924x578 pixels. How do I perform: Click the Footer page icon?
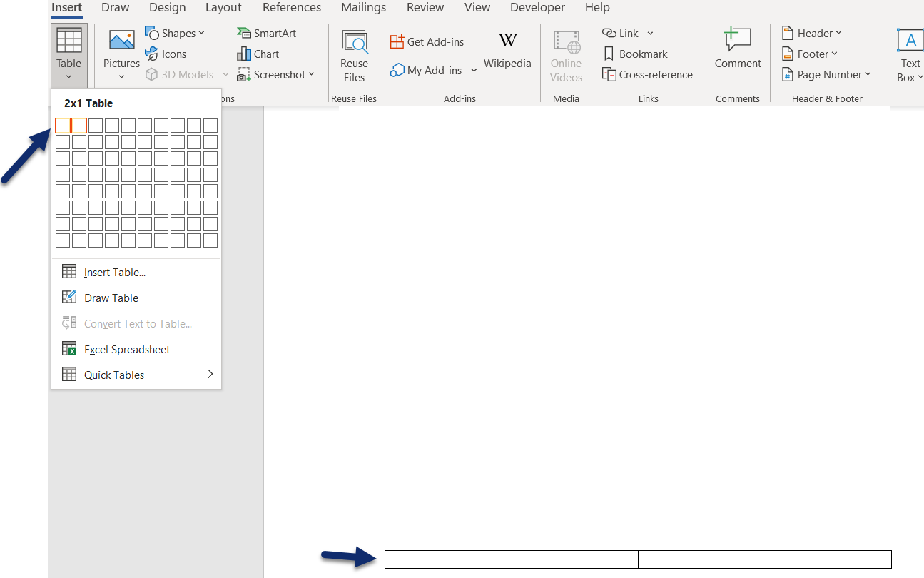pos(788,54)
